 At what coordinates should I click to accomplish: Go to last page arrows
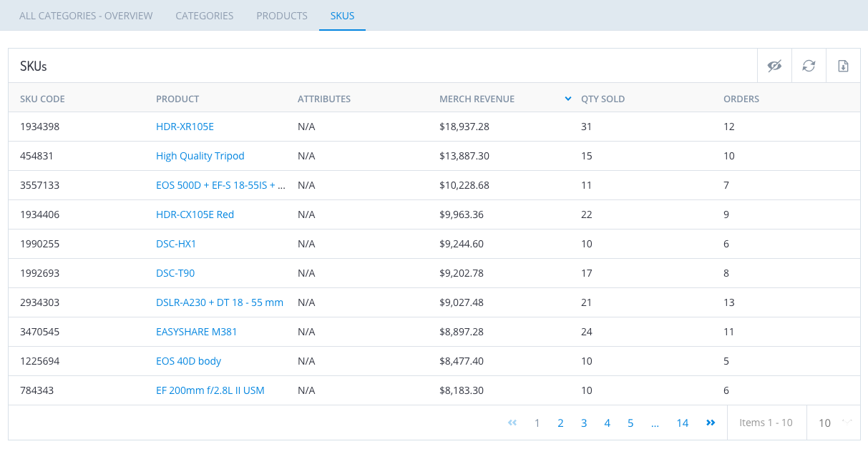pos(711,423)
